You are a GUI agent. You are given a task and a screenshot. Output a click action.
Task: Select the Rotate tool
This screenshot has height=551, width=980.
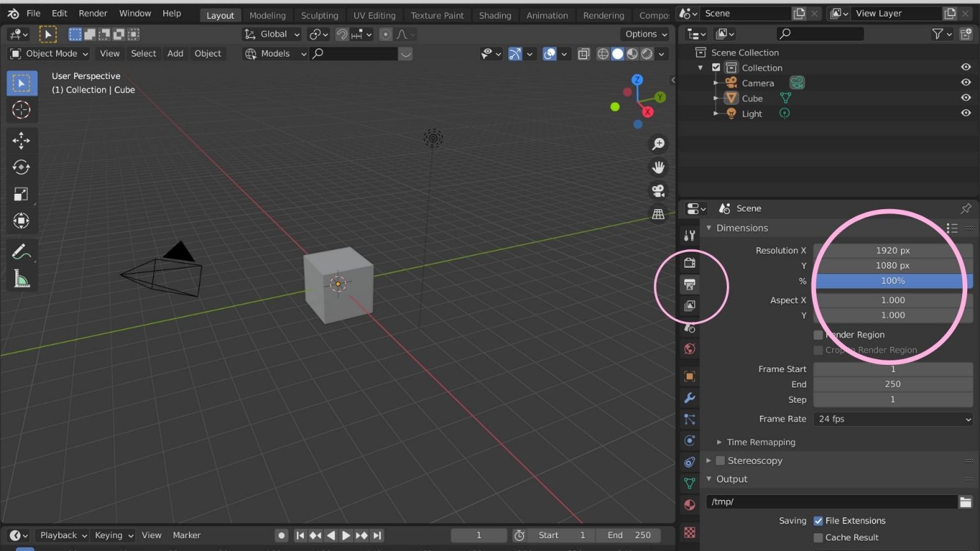click(x=21, y=167)
